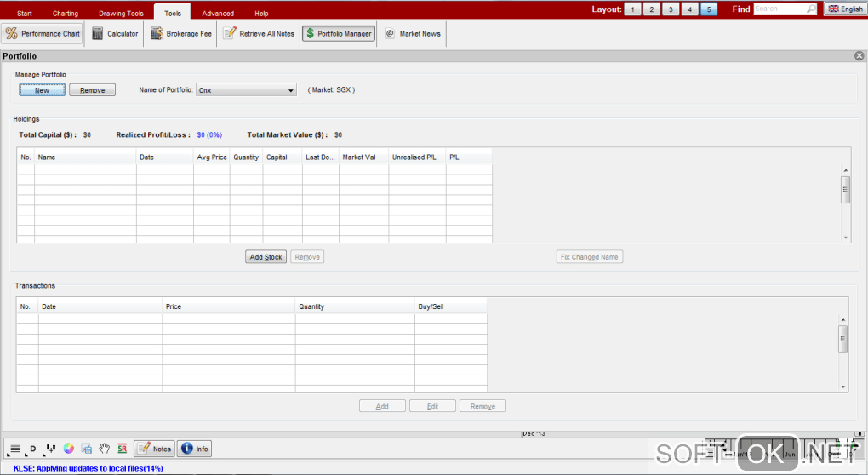The width and height of the screenshot is (868, 475).
Task: Select layout 1
Action: (633, 9)
